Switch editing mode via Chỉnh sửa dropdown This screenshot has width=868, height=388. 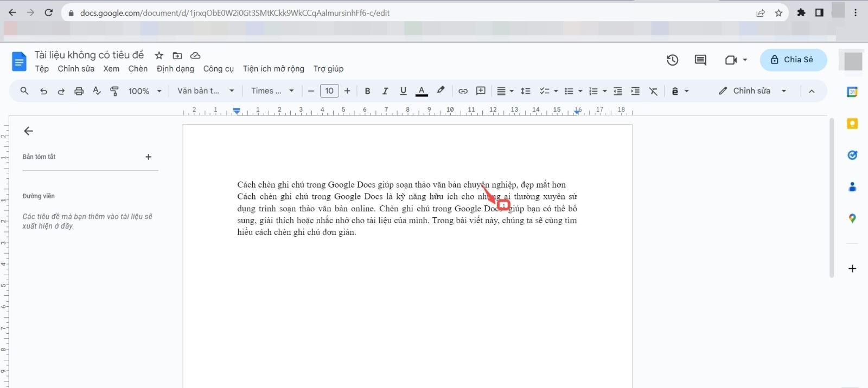tap(752, 91)
